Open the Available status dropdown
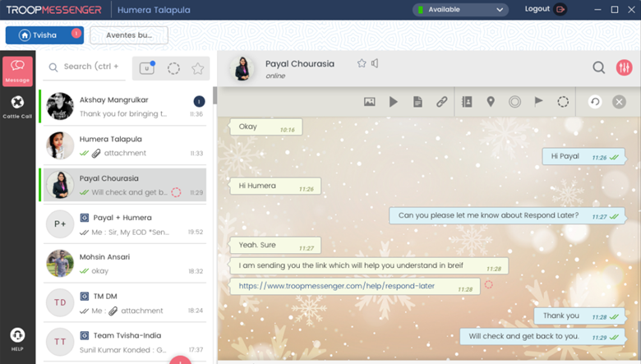The width and height of the screenshot is (641, 364). tap(461, 9)
